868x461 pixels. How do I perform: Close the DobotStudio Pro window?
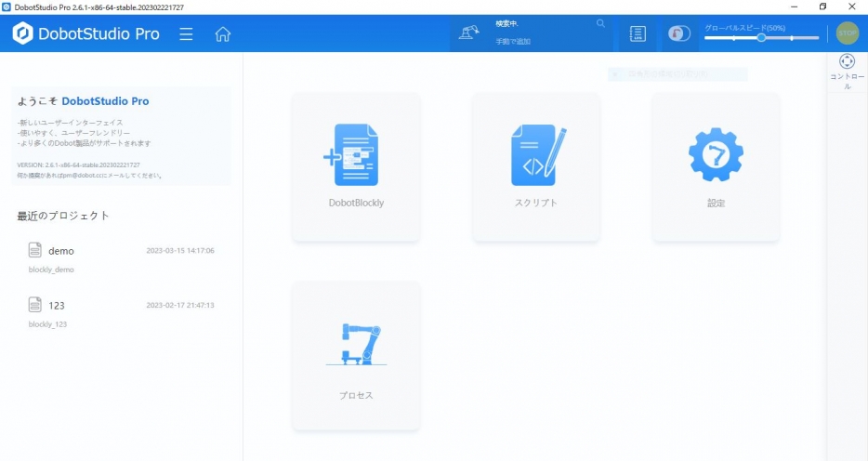[x=852, y=7]
